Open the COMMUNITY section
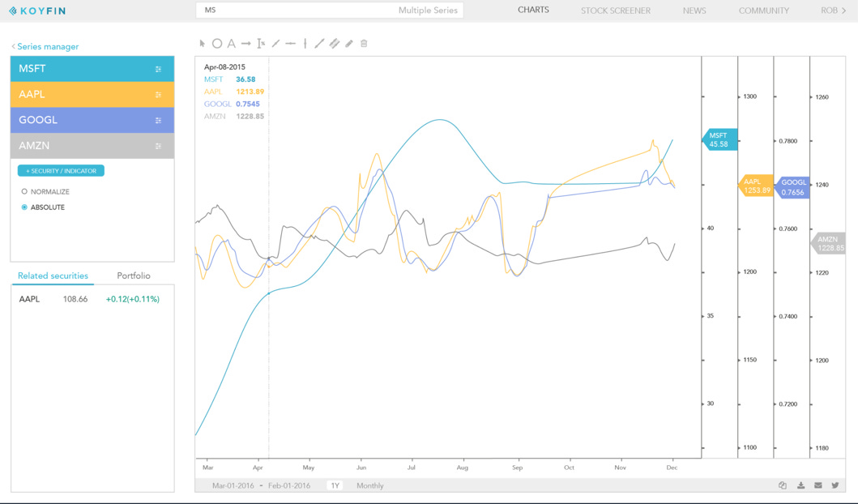 tap(764, 11)
